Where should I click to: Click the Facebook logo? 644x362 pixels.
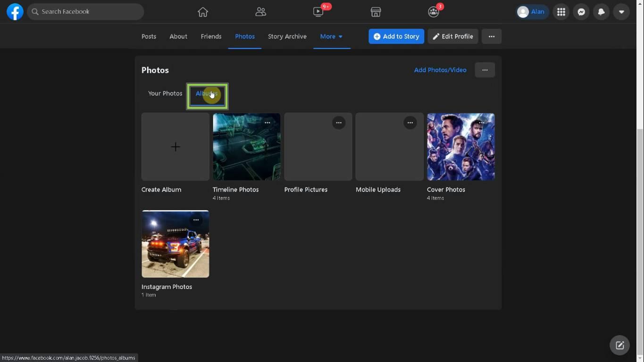click(x=15, y=12)
